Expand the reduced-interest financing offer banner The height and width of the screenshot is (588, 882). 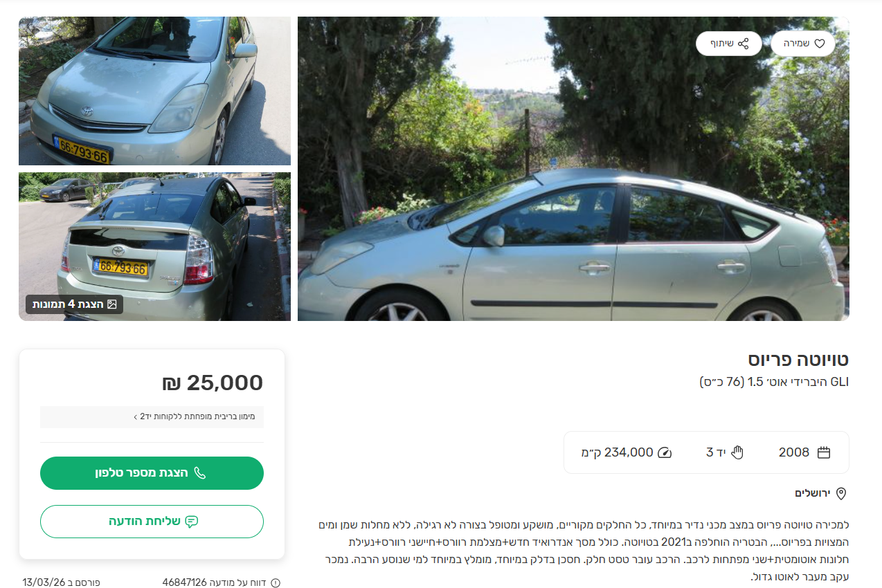(x=152, y=417)
